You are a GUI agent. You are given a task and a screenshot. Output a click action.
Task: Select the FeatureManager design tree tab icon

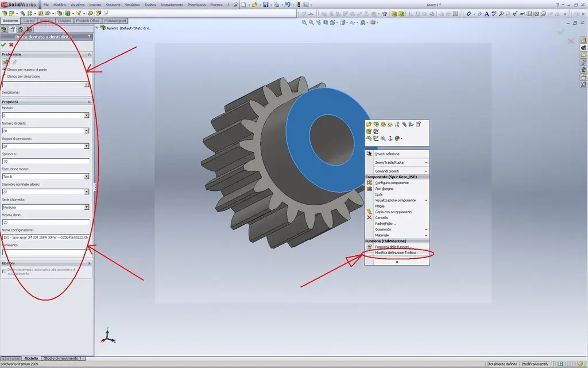pyautogui.click(x=4, y=29)
